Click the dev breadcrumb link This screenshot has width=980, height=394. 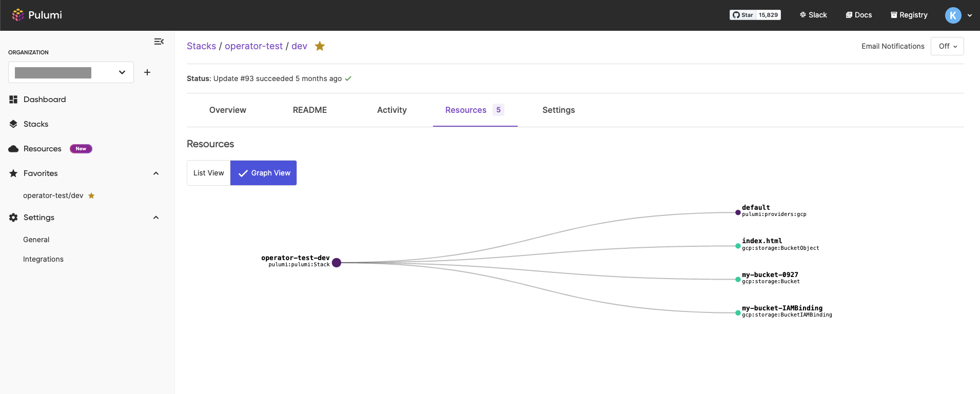[x=299, y=46]
